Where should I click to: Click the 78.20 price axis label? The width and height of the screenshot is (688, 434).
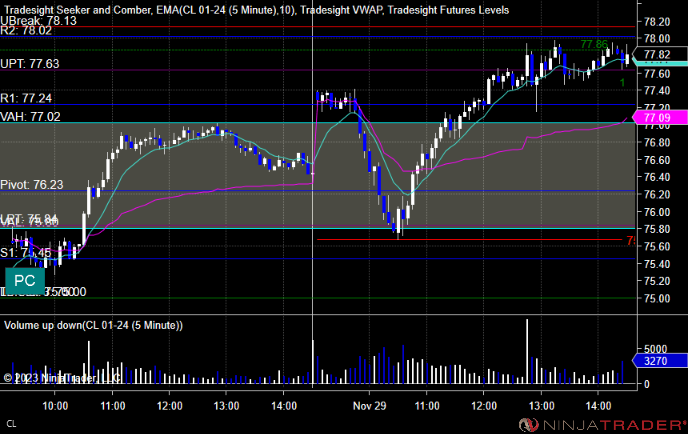(657, 22)
